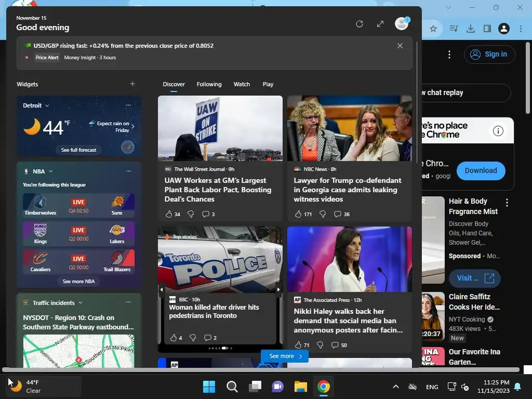Open Expect rain on Friday forecast chevron

point(133,127)
